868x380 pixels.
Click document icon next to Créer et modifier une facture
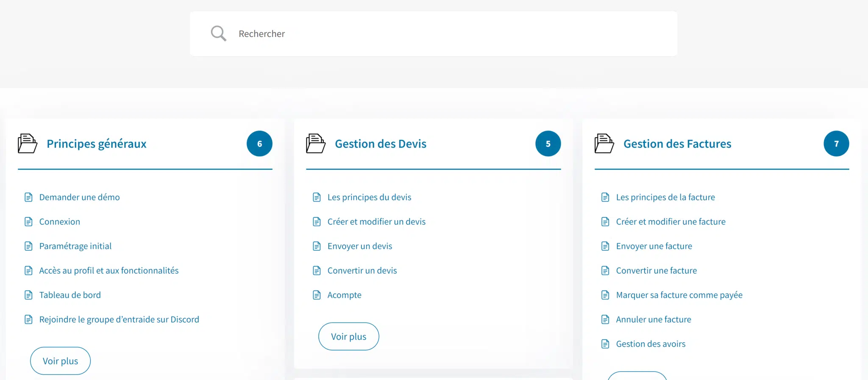(605, 222)
